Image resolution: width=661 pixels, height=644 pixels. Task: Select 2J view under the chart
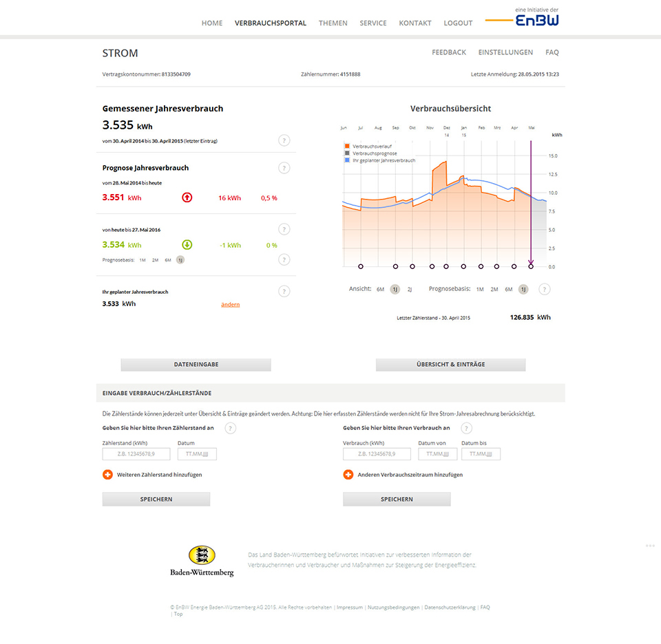pyautogui.click(x=410, y=290)
